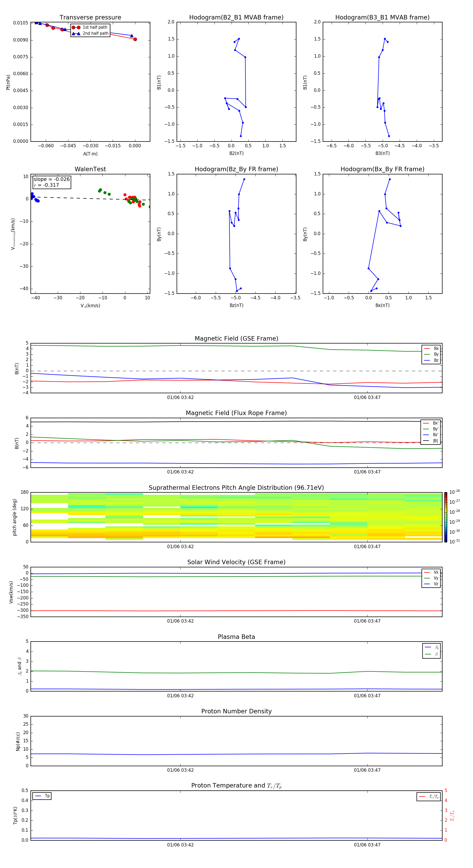The height and width of the screenshot is (868, 473).
Task: Click the 'Suprathermal Electrons Pitch Angle Distribution' title
Action: 236,488
